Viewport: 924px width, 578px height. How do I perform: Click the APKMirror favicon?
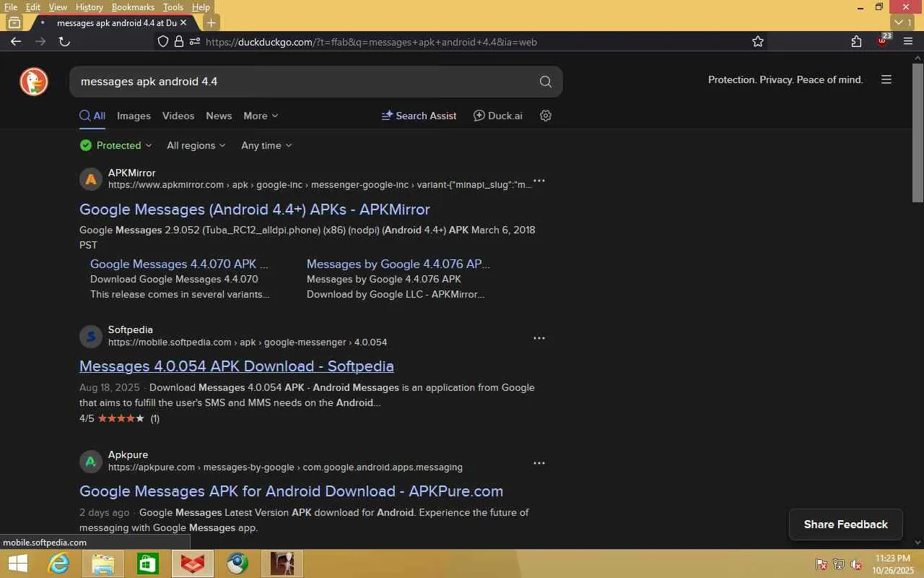click(x=91, y=179)
